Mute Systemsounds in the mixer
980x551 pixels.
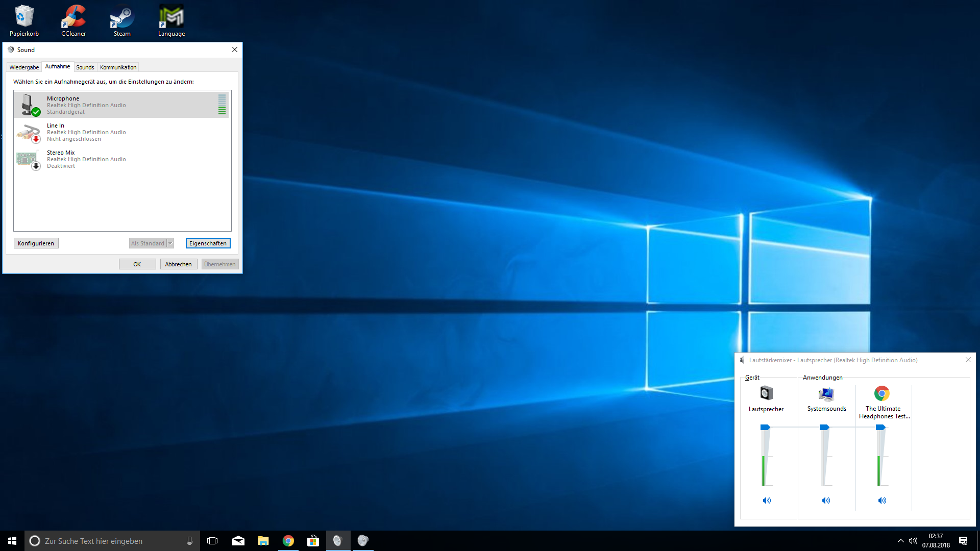click(x=826, y=500)
